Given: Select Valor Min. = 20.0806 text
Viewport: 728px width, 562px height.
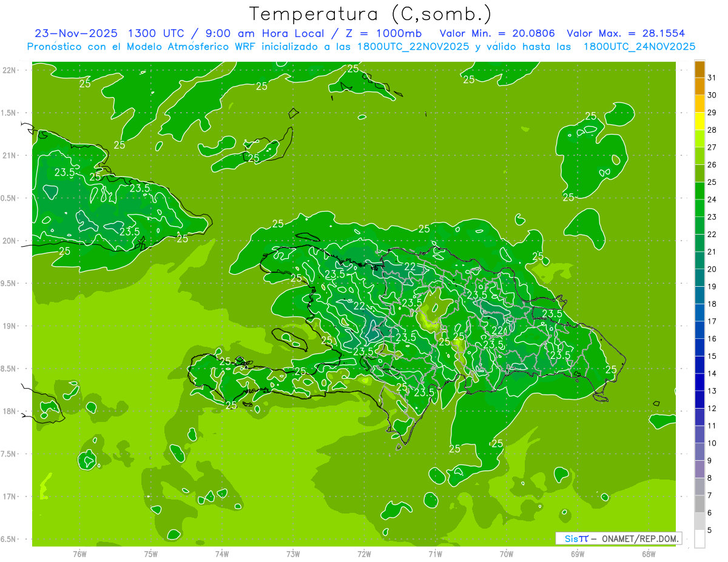Looking at the screenshot, I should tap(497, 33).
